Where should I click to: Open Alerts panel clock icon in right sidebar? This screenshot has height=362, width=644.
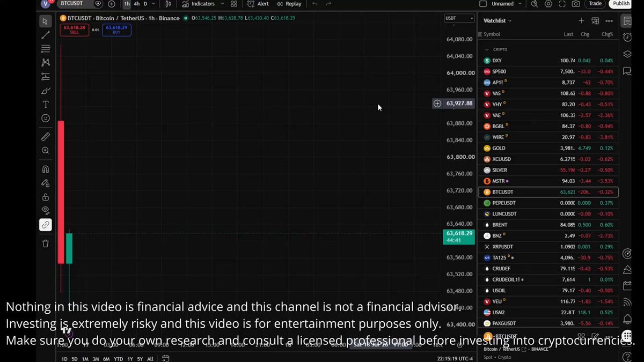pos(627,37)
